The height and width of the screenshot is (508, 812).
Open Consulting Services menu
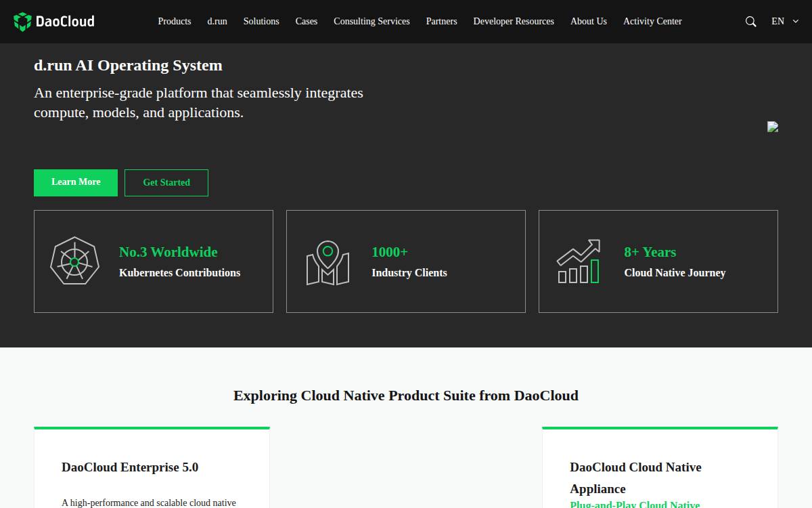(x=371, y=22)
